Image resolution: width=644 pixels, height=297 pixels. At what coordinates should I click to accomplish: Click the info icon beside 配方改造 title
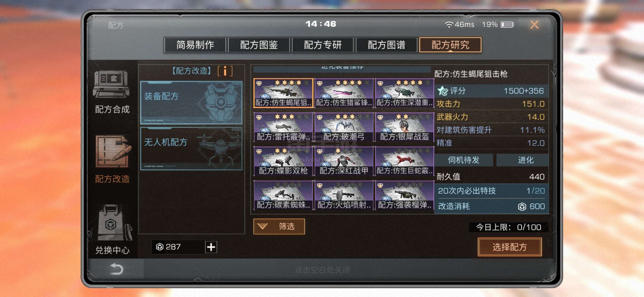[x=225, y=71]
